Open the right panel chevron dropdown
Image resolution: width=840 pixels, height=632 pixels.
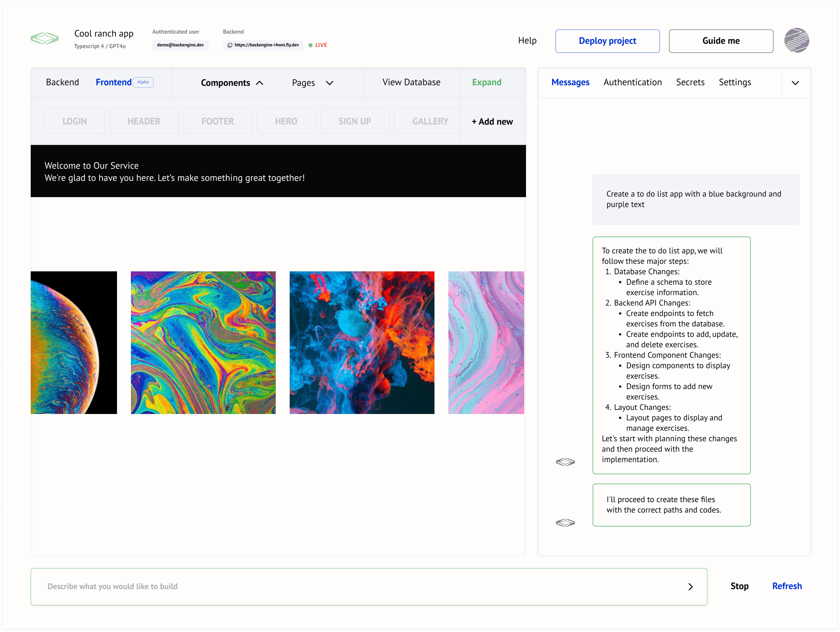tap(795, 83)
